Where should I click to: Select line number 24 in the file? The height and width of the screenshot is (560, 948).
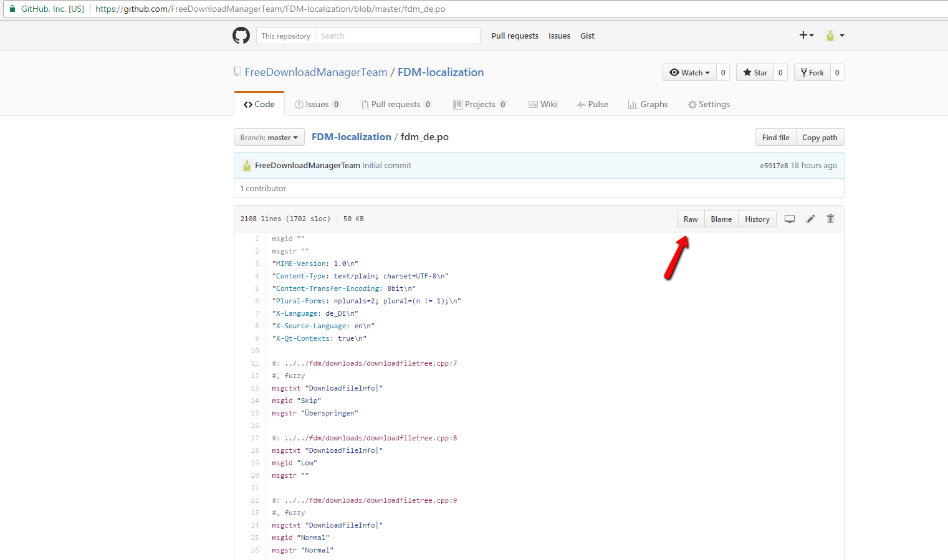coord(255,525)
